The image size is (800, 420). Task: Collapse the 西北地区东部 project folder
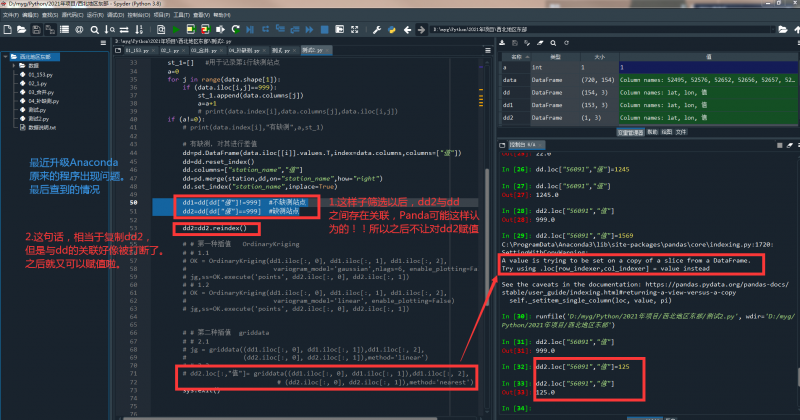tap(7, 56)
